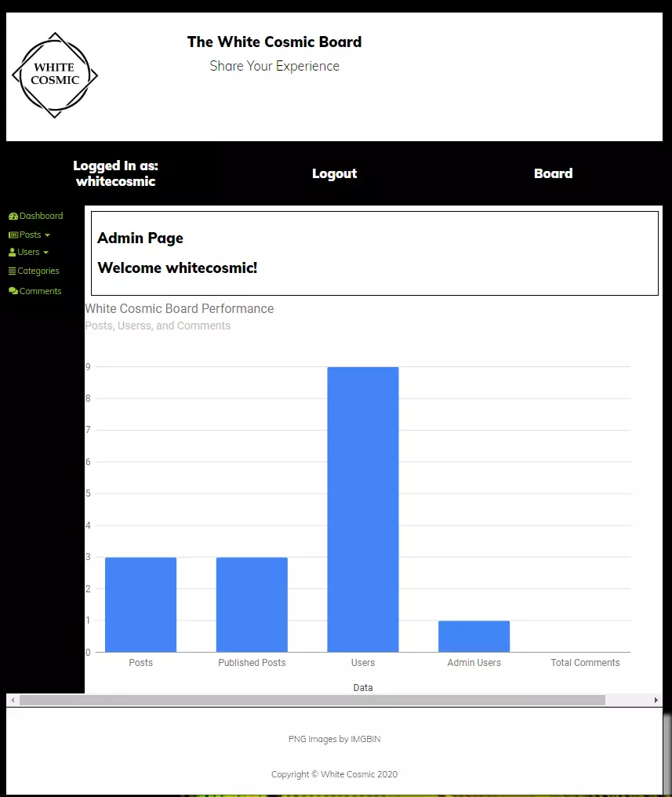This screenshot has width=672, height=797.
Task: Select Logout in the navigation bar
Action: [x=334, y=174]
